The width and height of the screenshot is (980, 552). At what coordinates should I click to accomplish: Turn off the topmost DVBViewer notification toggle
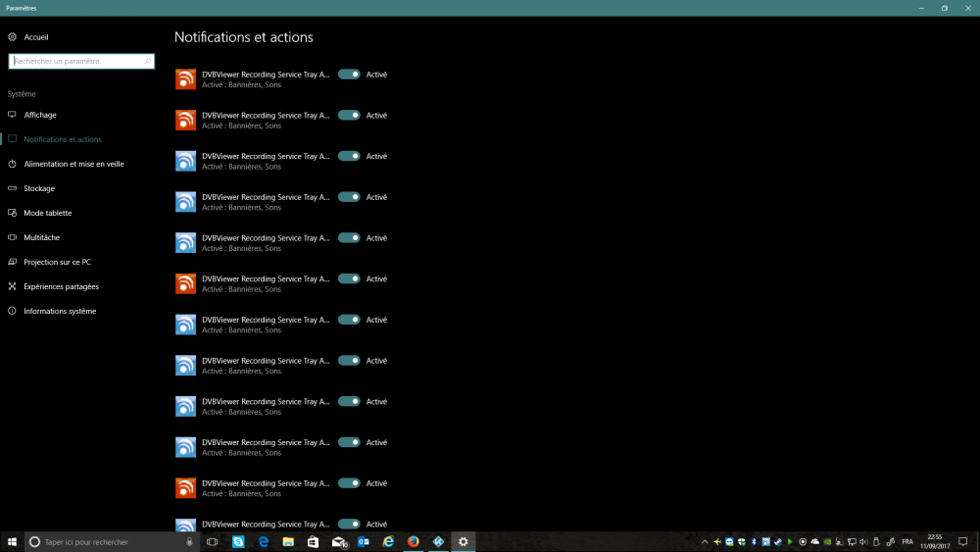349,75
